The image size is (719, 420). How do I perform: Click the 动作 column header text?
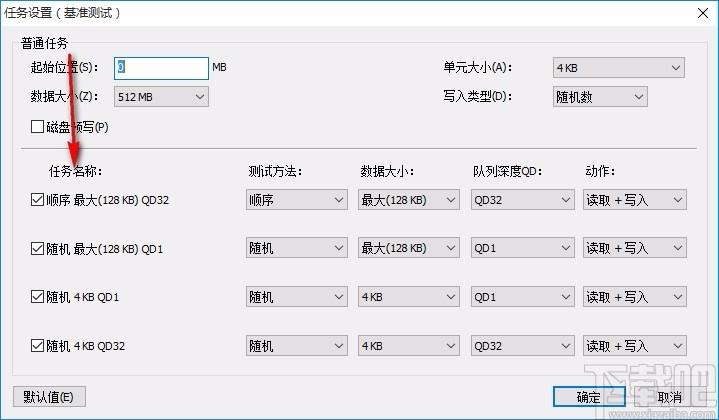[x=600, y=171]
